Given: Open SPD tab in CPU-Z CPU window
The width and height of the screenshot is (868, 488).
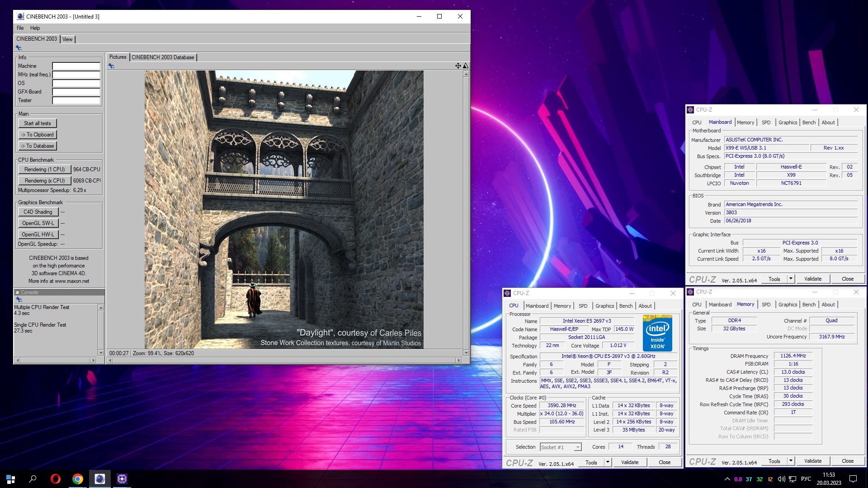Looking at the screenshot, I should [x=583, y=306].
